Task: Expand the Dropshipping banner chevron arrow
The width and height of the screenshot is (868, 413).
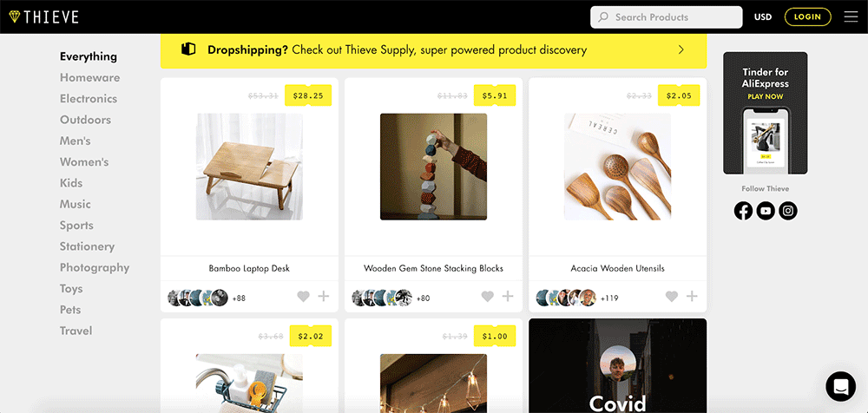Action: point(681,50)
